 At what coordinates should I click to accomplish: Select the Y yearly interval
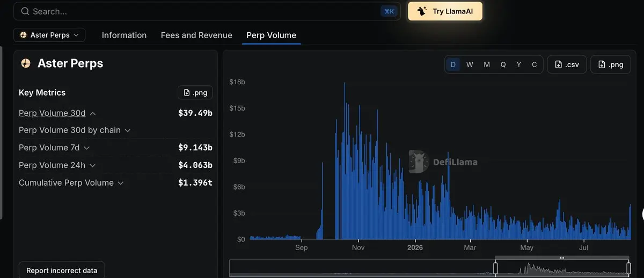[519, 64]
